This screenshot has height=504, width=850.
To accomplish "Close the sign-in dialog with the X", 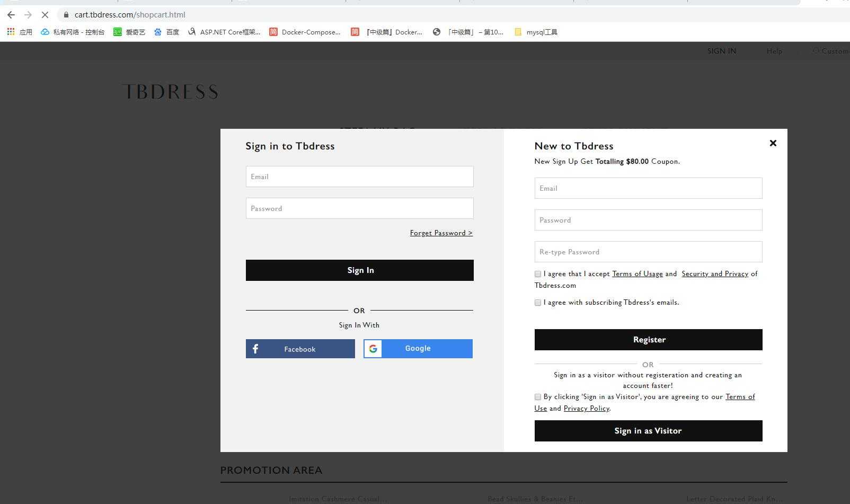I will tap(773, 143).
